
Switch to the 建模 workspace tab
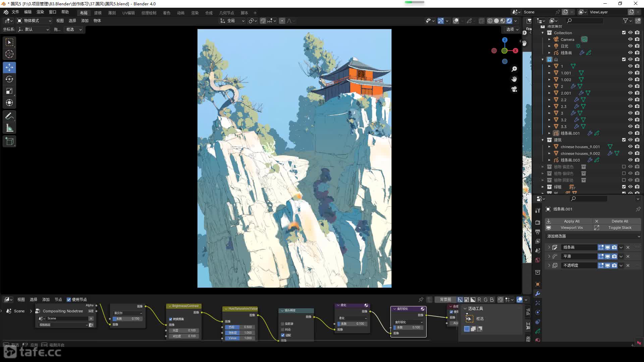(98, 13)
